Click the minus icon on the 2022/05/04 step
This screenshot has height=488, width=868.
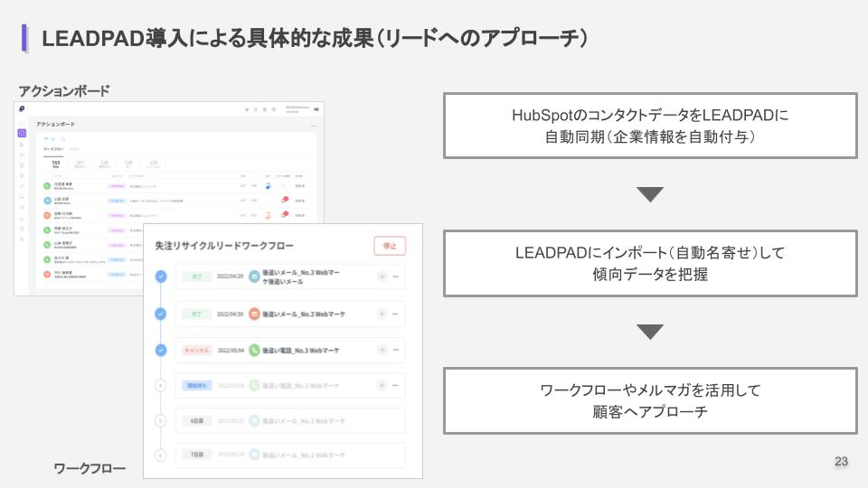tap(395, 350)
